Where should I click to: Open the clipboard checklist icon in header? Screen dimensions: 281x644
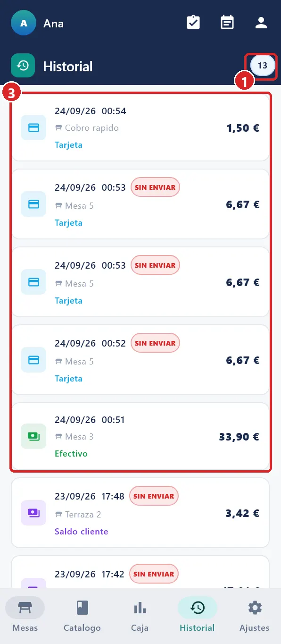[193, 23]
